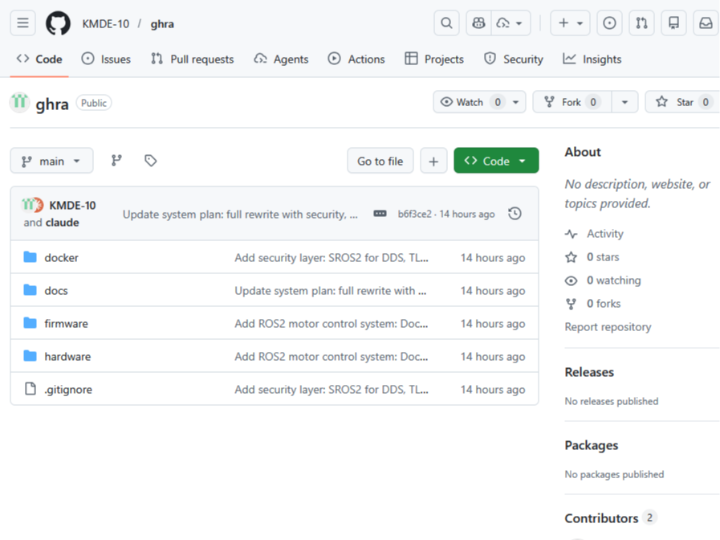
Task: Open the Report repository link
Action: click(x=607, y=327)
